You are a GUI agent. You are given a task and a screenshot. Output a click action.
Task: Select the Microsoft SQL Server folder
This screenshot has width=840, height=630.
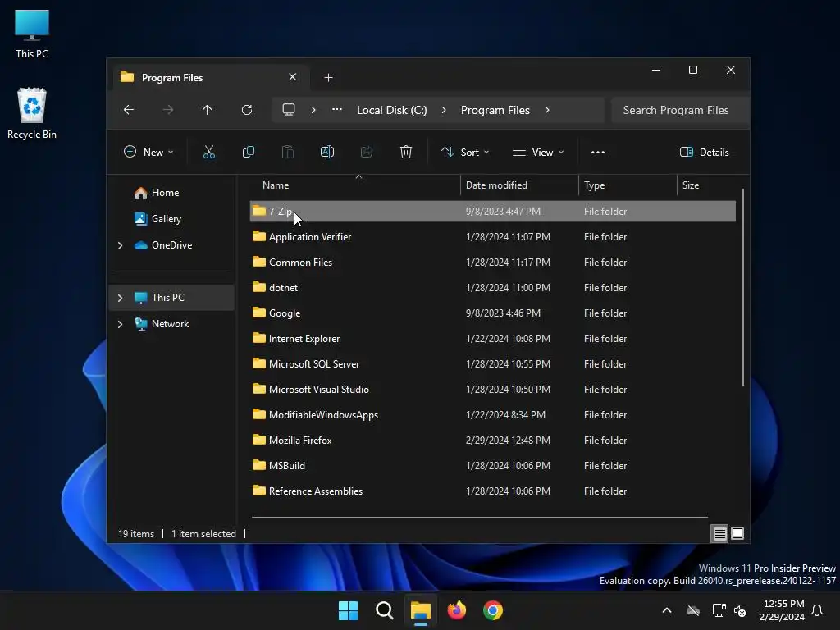(x=493, y=364)
